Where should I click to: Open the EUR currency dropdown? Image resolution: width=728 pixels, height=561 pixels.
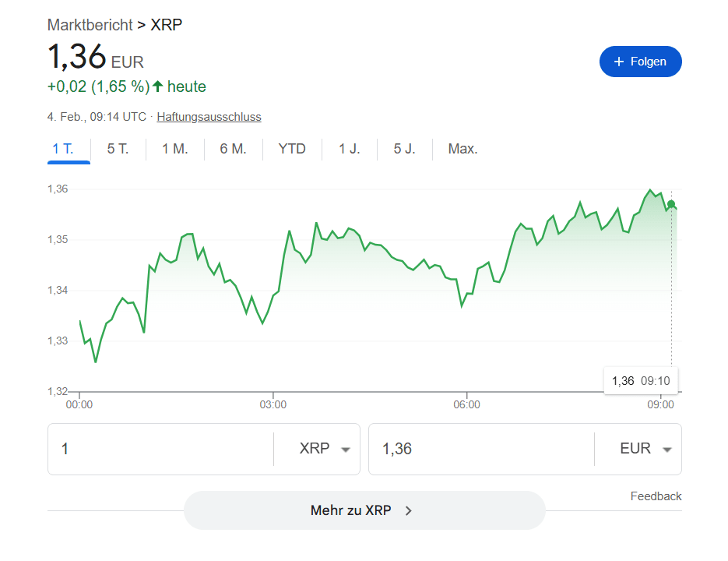tap(645, 449)
